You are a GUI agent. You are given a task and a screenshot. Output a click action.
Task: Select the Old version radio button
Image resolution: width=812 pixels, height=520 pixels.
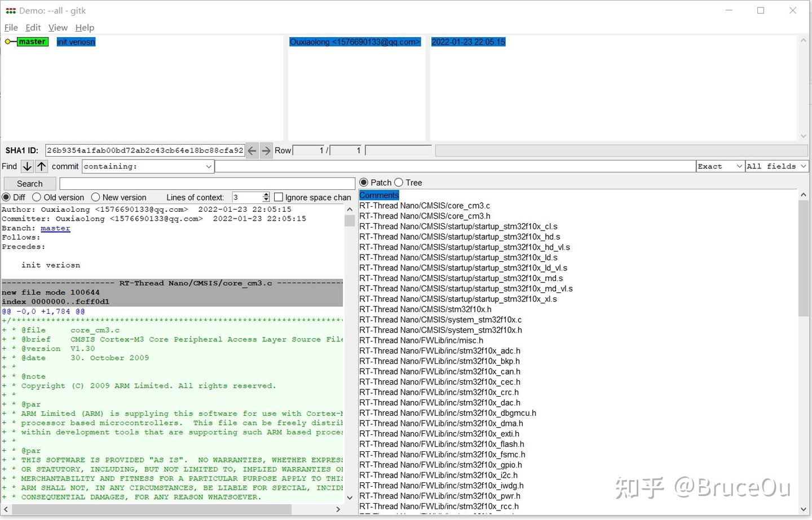(x=37, y=197)
